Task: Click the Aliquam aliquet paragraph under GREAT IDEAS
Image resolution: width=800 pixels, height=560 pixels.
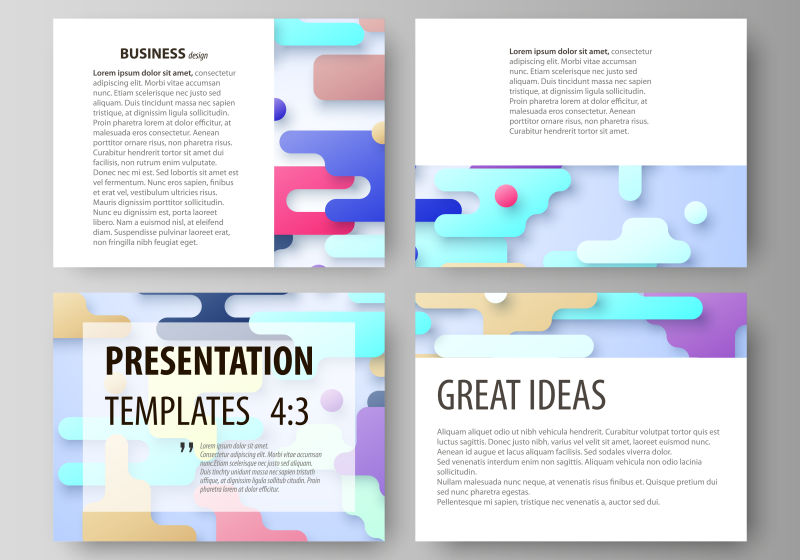Action: pyautogui.click(x=578, y=465)
